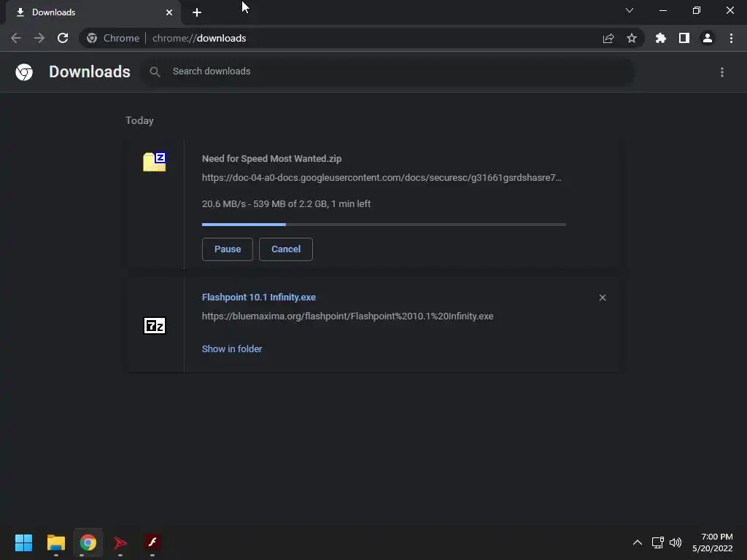Image resolution: width=747 pixels, height=560 pixels.
Task: Open the clock and date flyout
Action: [713, 542]
